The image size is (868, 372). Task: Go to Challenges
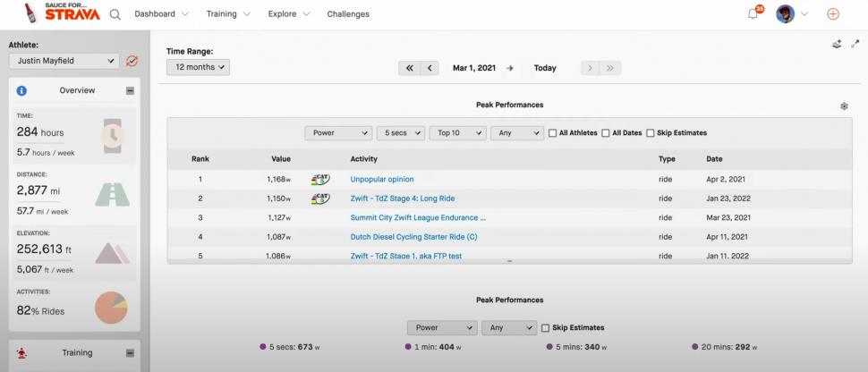click(348, 13)
